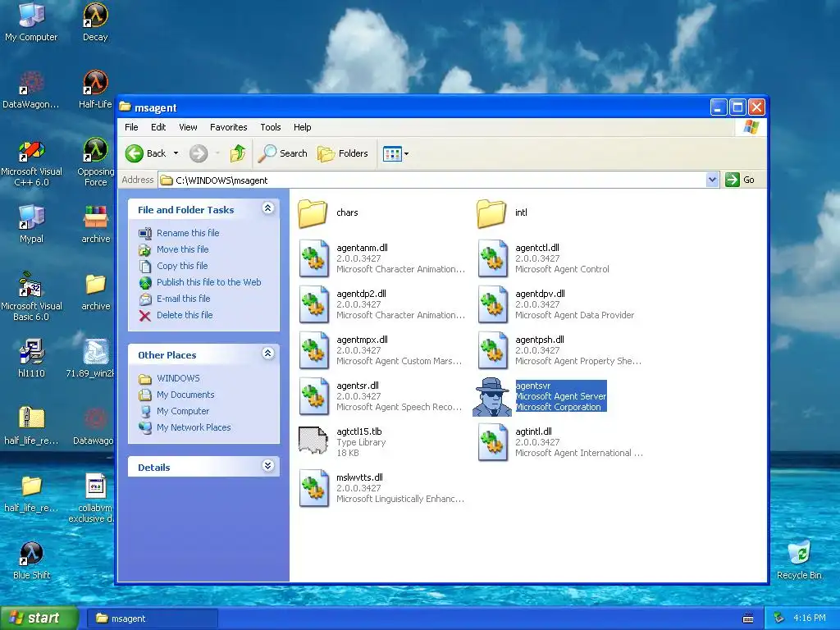Select the DataWagon desktop shortcut near the top

click(31, 89)
